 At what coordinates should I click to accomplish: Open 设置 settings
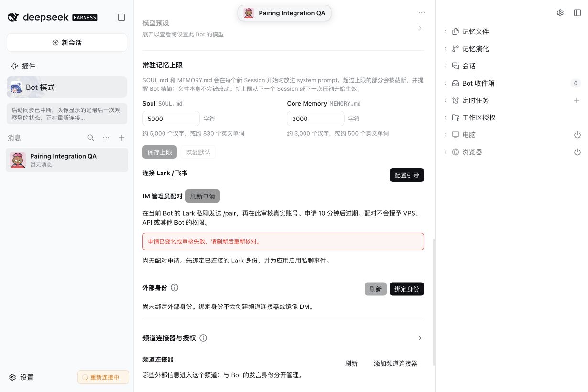point(22,377)
